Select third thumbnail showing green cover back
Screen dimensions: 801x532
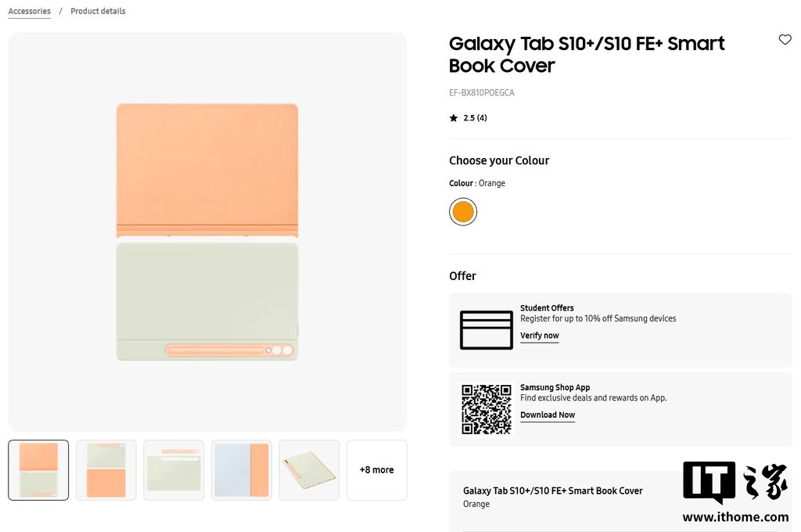click(174, 469)
